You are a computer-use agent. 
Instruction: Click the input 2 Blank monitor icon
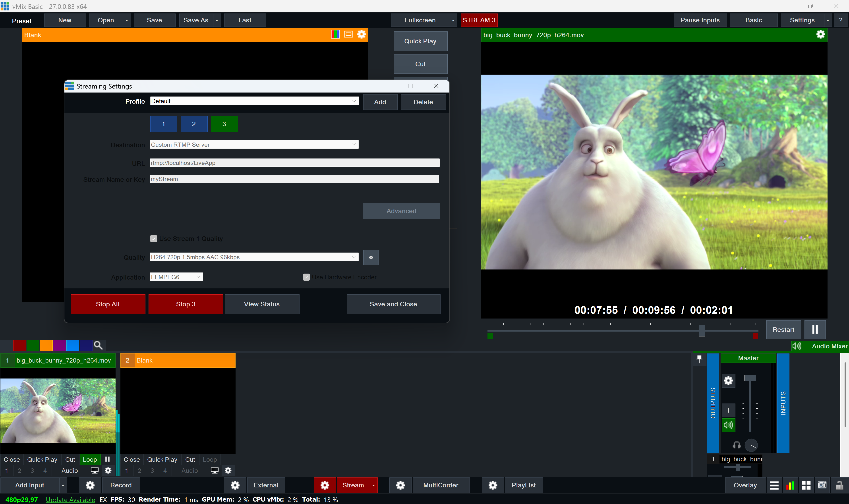215,470
